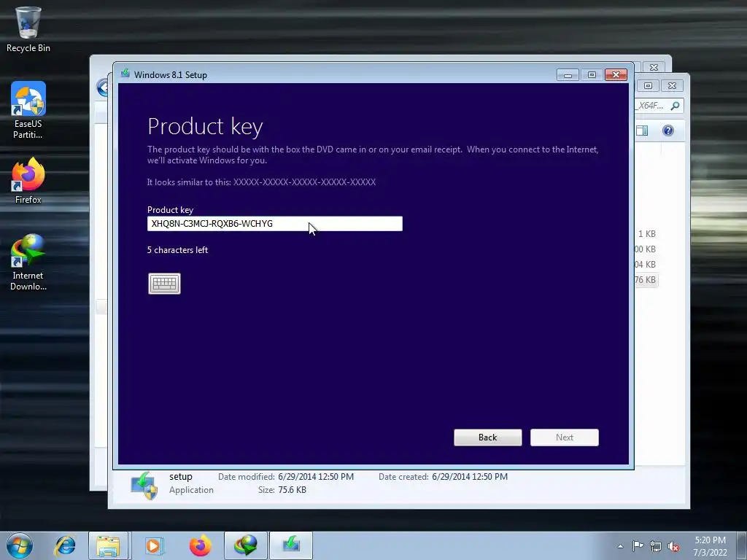The image size is (747, 560).
Task: Click the '5 characters left' text
Action: tap(178, 250)
